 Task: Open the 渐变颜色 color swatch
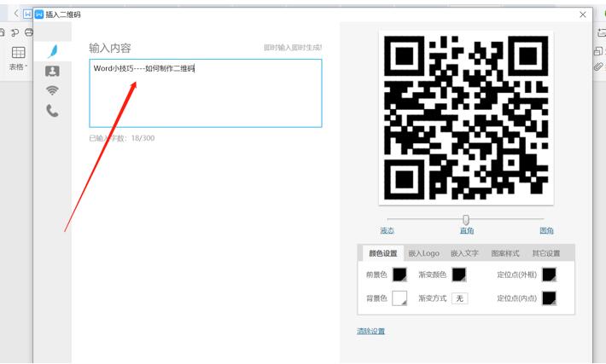[x=459, y=274]
